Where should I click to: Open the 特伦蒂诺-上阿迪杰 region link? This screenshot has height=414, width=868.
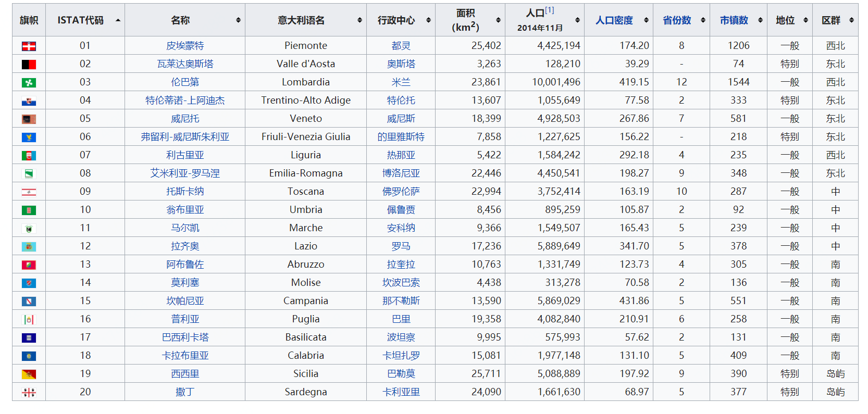[x=185, y=101]
